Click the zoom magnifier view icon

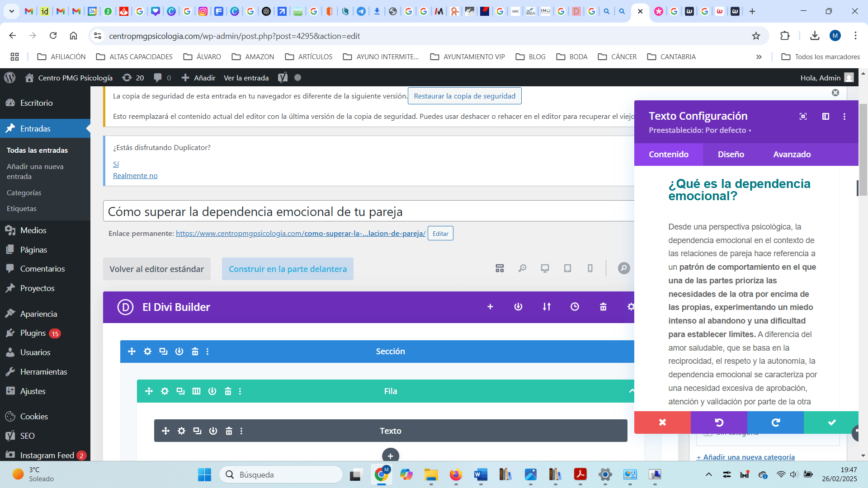[x=522, y=268]
